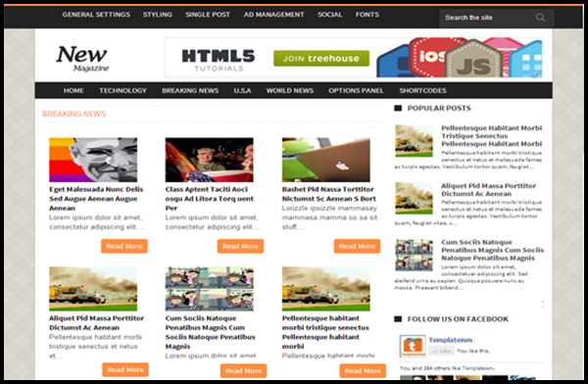Click second popular post fire truck thumbnail
Image resolution: width=588 pixels, height=384 pixels.
pyautogui.click(x=414, y=198)
